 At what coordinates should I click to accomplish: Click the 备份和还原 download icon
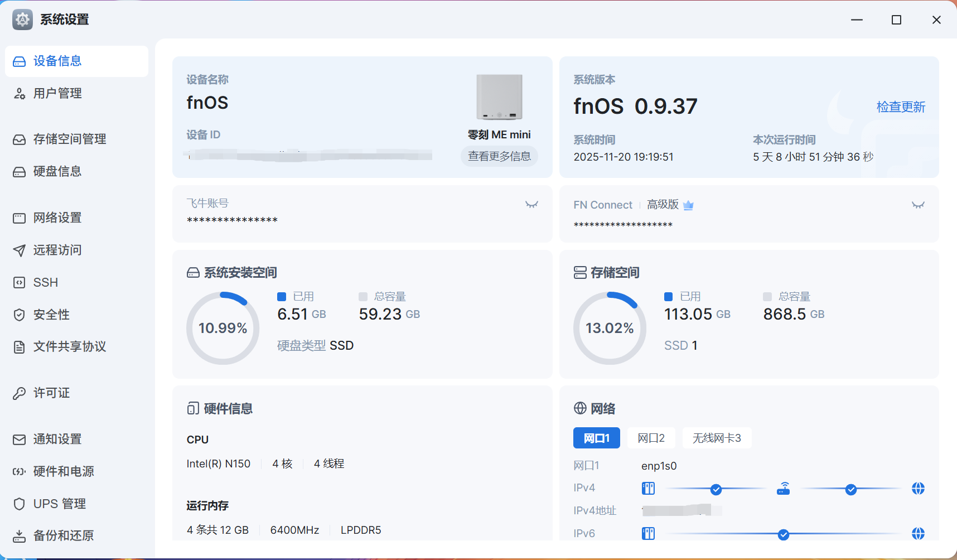[19, 536]
